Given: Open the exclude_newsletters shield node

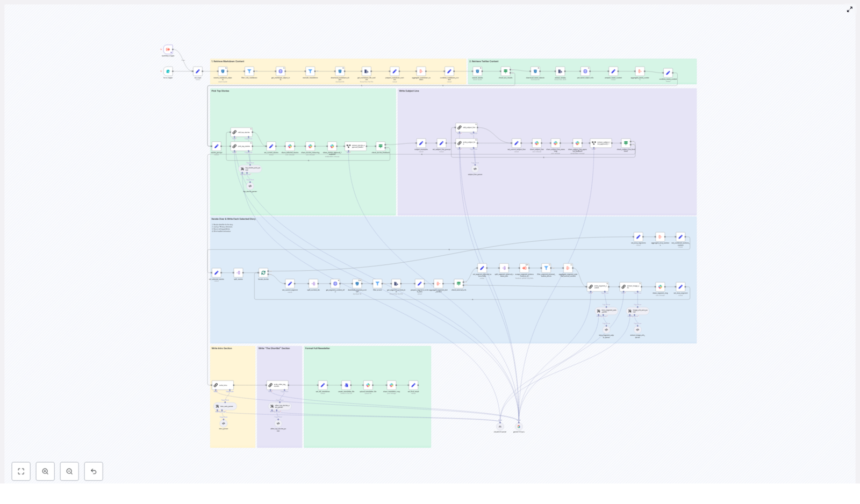Looking at the screenshot, I should 311,71.
